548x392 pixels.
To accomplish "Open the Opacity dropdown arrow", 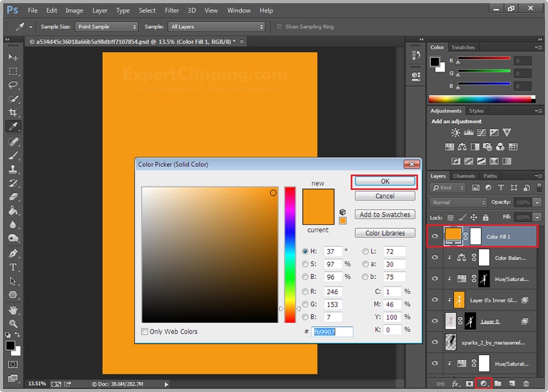I will pos(536,203).
